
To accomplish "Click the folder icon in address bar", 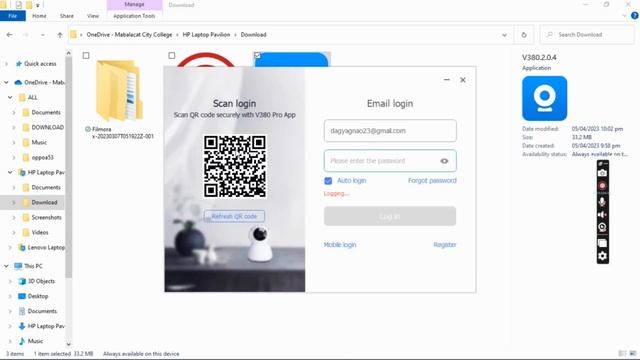I will [x=73, y=35].
